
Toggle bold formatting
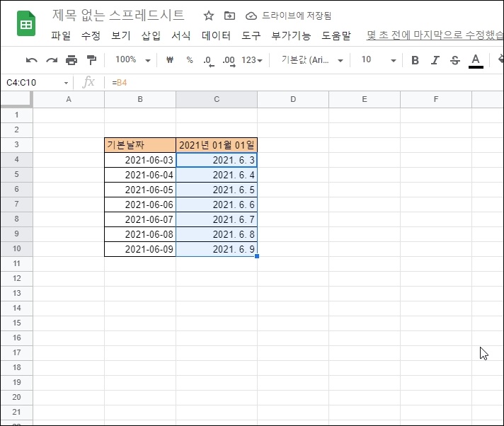[415, 60]
